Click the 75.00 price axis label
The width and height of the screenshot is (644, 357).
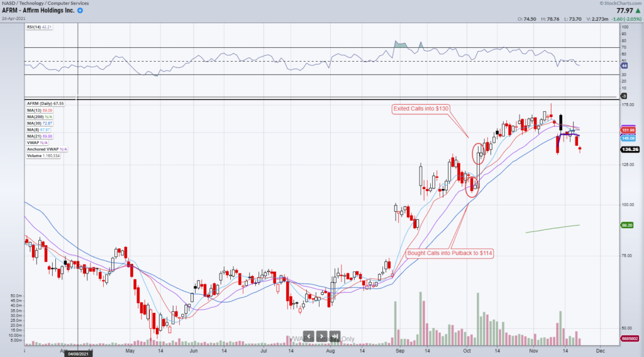(x=627, y=256)
